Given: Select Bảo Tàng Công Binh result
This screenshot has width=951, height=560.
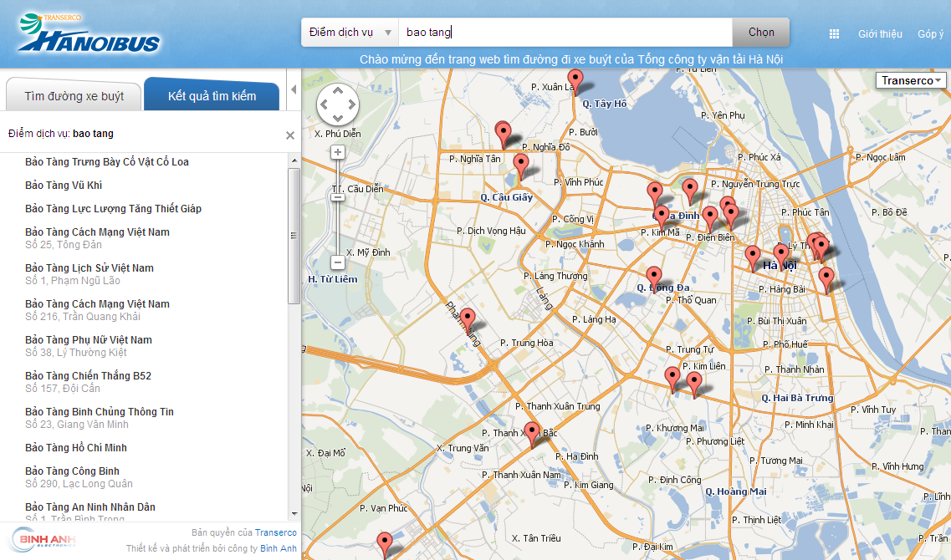Looking at the screenshot, I should [79, 477].
